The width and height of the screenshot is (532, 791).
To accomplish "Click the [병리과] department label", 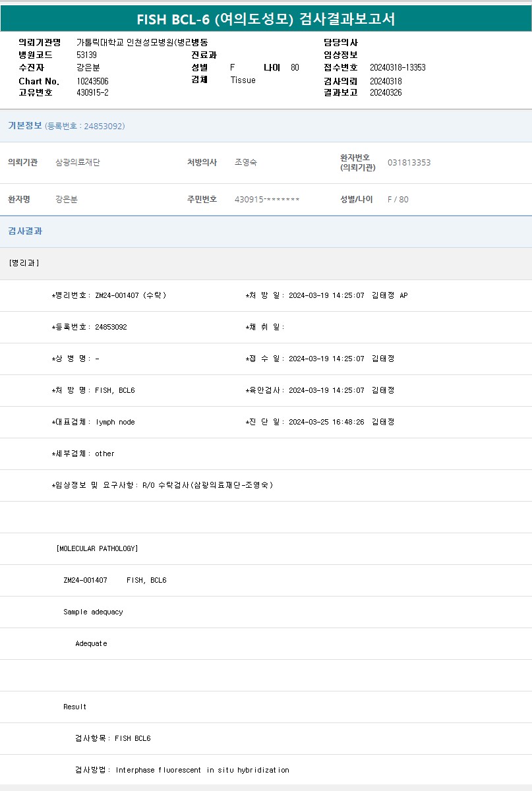I will (x=24, y=263).
